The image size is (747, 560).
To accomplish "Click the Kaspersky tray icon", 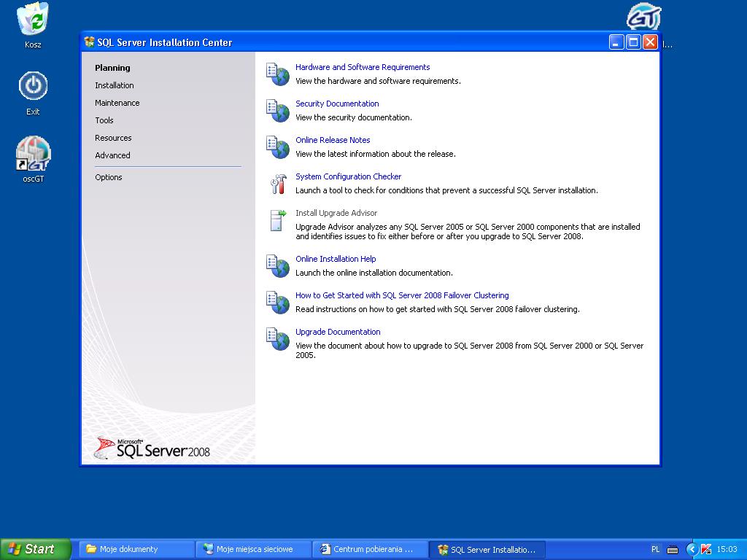I will [x=706, y=550].
